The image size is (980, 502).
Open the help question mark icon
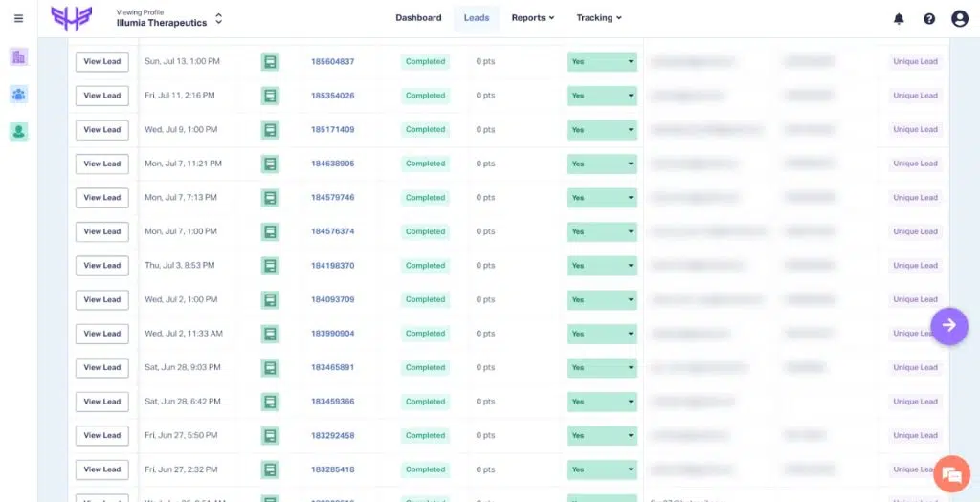coord(929,18)
